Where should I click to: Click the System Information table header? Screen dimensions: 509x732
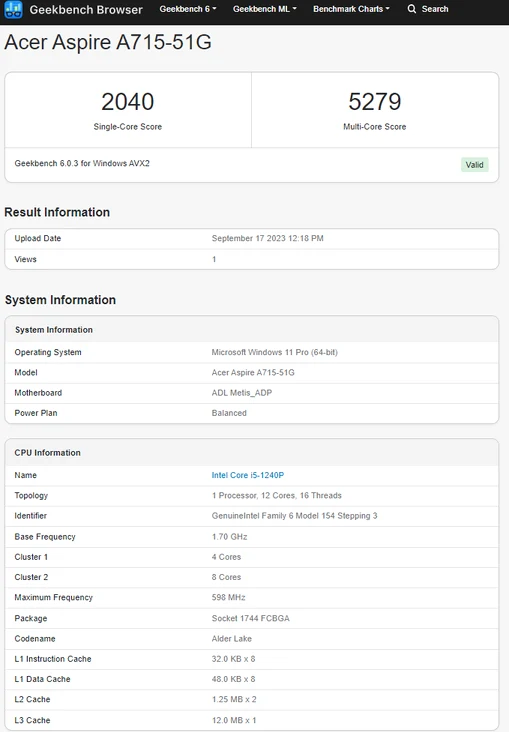54,330
